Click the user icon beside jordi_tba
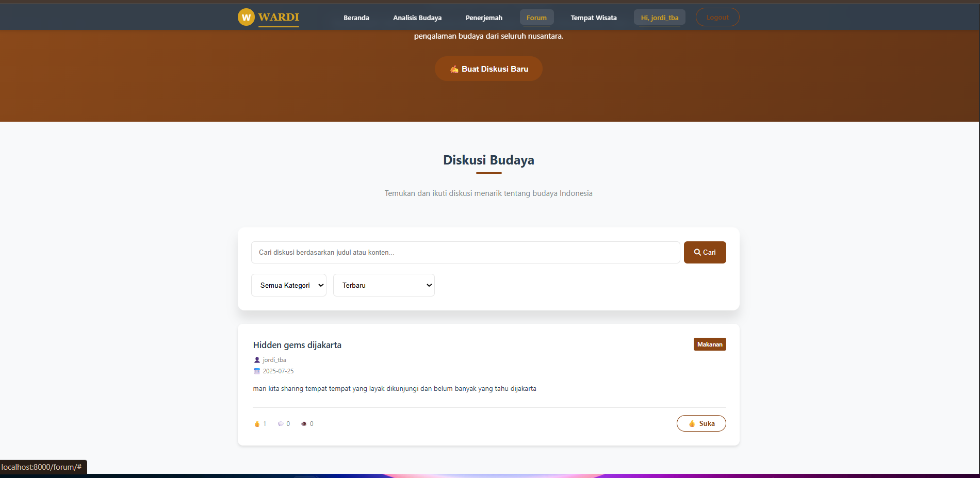This screenshot has height=478, width=980. click(x=257, y=360)
